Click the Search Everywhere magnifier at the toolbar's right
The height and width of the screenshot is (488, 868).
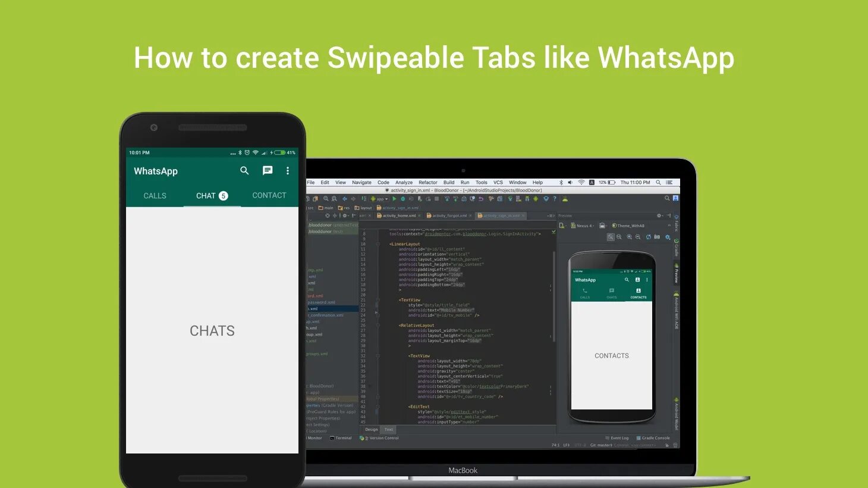(x=667, y=198)
